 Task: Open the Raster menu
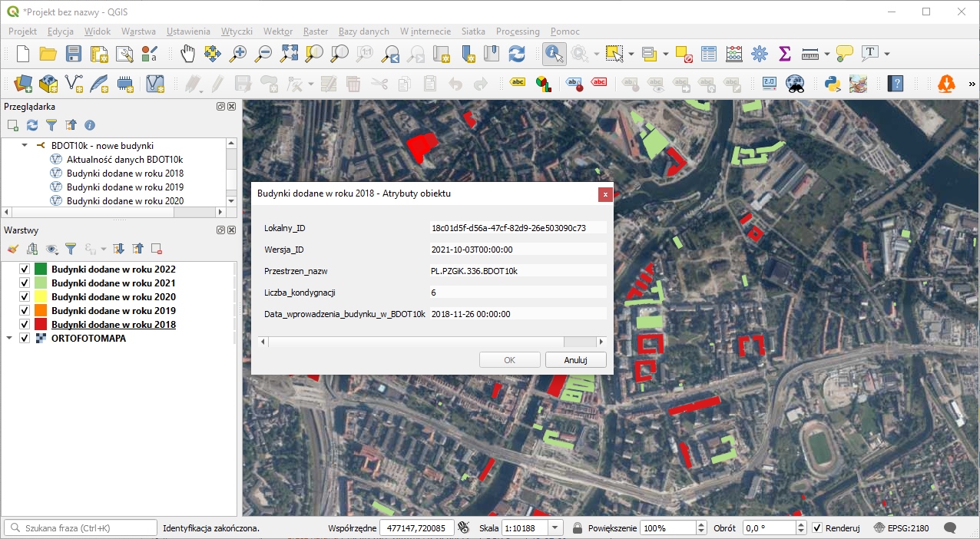(x=316, y=31)
